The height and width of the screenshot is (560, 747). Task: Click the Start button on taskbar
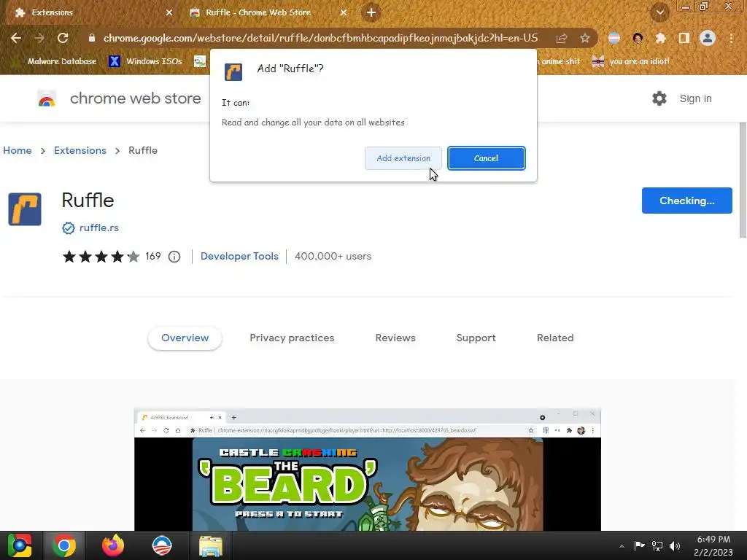point(20,545)
